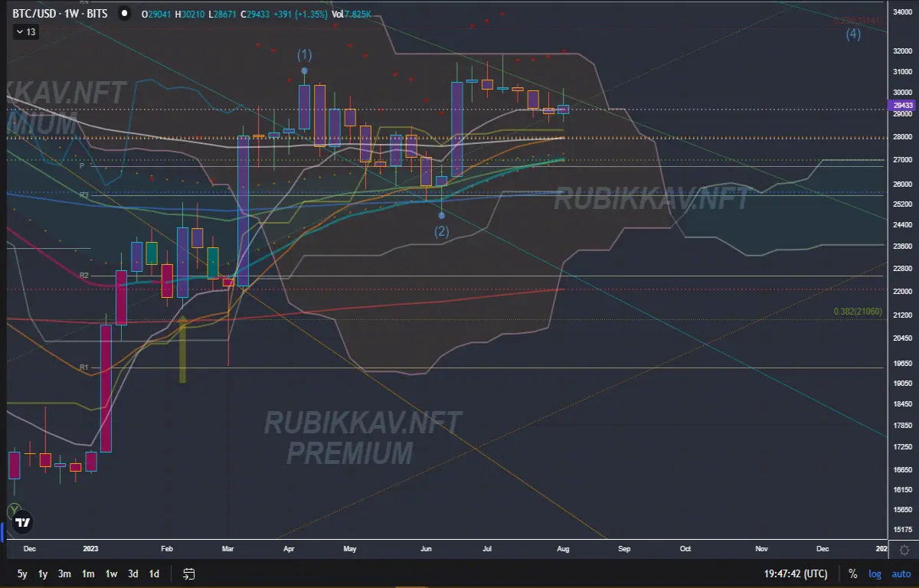Screen dimensions: 919x588
Task: Click the P pivot label
Action: point(81,165)
